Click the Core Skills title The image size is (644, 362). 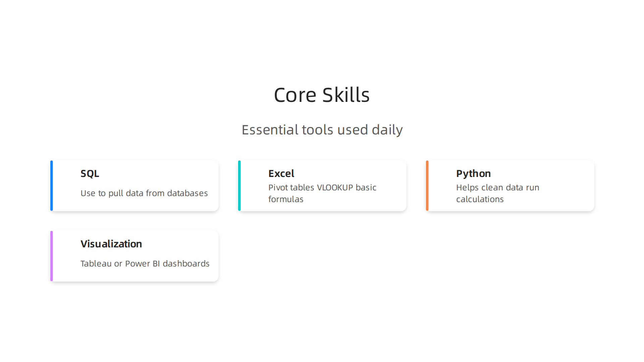[x=322, y=95]
